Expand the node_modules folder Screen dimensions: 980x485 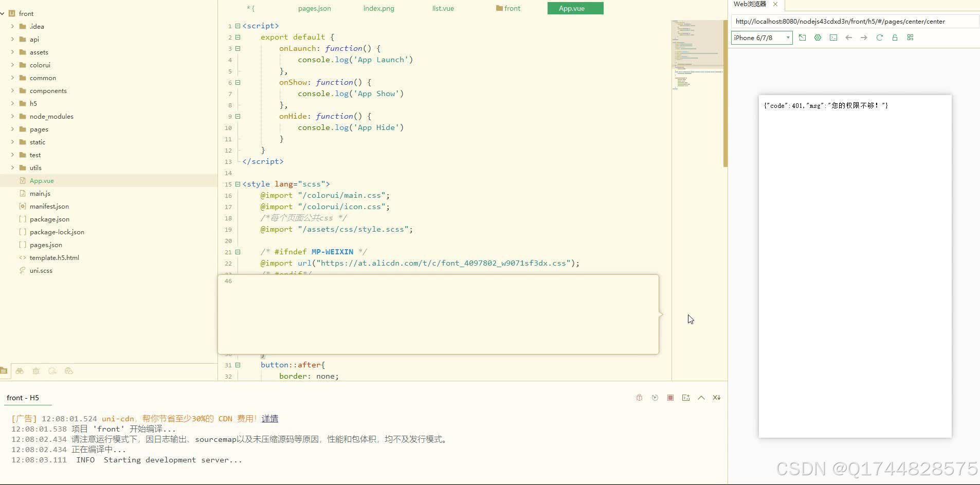(12, 116)
